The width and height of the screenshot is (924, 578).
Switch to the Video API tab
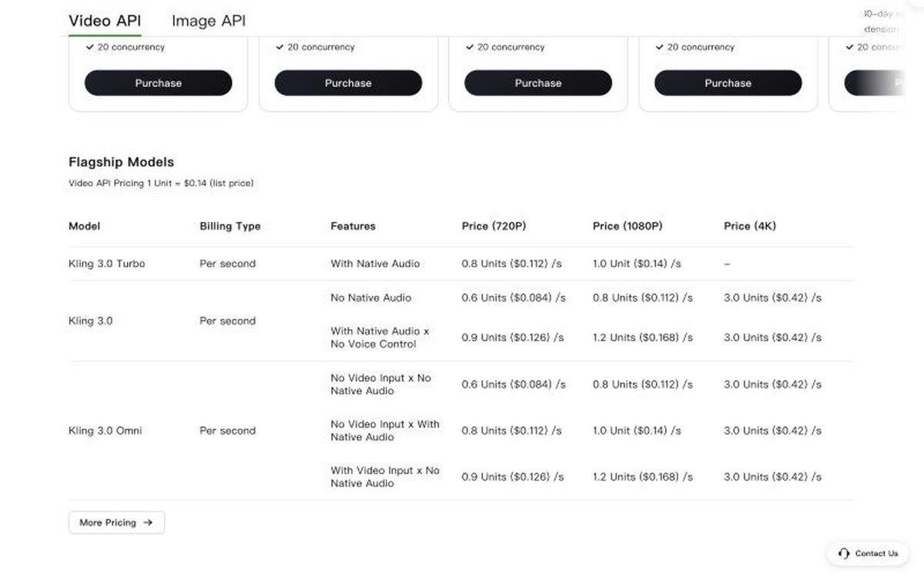105,20
